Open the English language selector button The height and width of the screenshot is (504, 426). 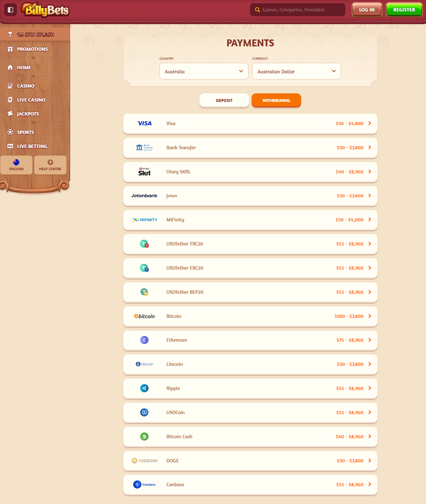(17, 165)
